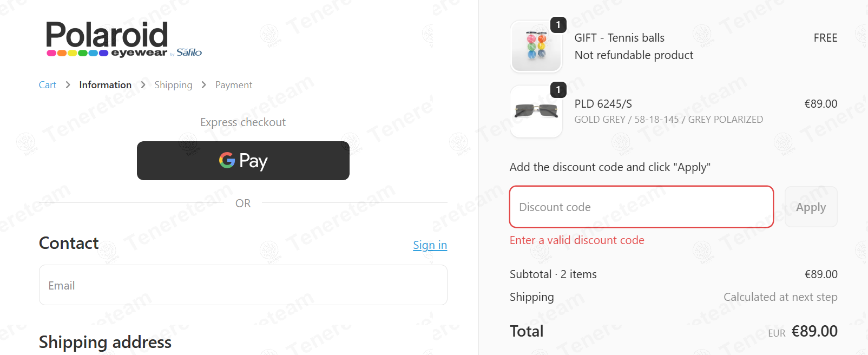Screen dimensions: 868x355
Task: Go back to Cart breadcrumb
Action: (48, 85)
